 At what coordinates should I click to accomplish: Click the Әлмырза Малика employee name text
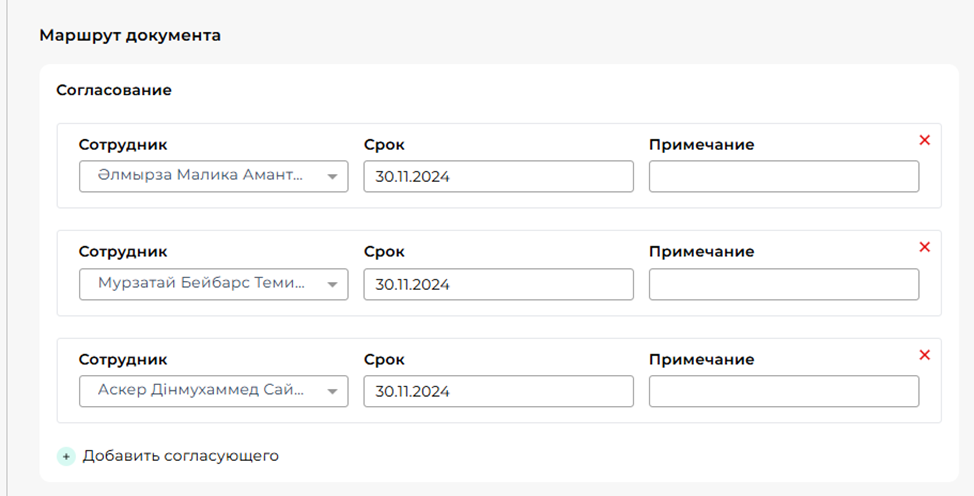click(x=200, y=177)
